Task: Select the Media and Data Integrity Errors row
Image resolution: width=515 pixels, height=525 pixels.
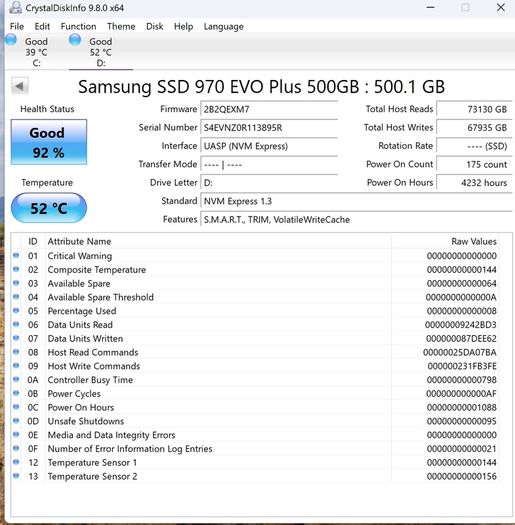Action: tap(255, 435)
